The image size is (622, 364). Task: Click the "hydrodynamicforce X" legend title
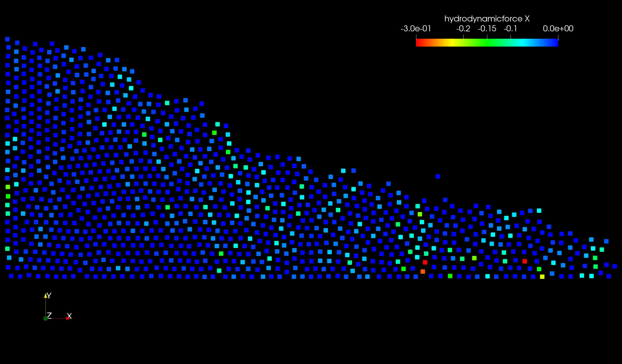coord(487,19)
